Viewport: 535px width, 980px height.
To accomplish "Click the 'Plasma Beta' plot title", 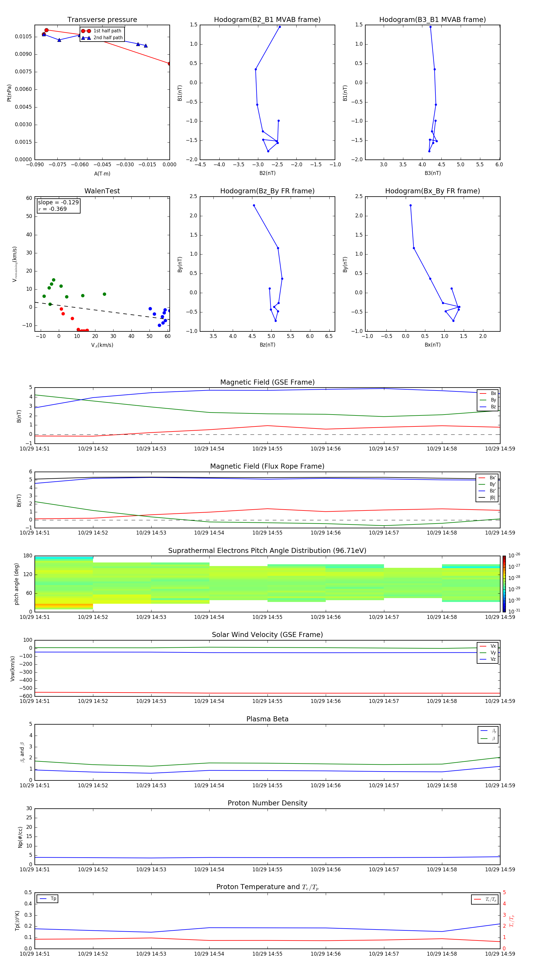I will pyautogui.click(x=267, y=719).
